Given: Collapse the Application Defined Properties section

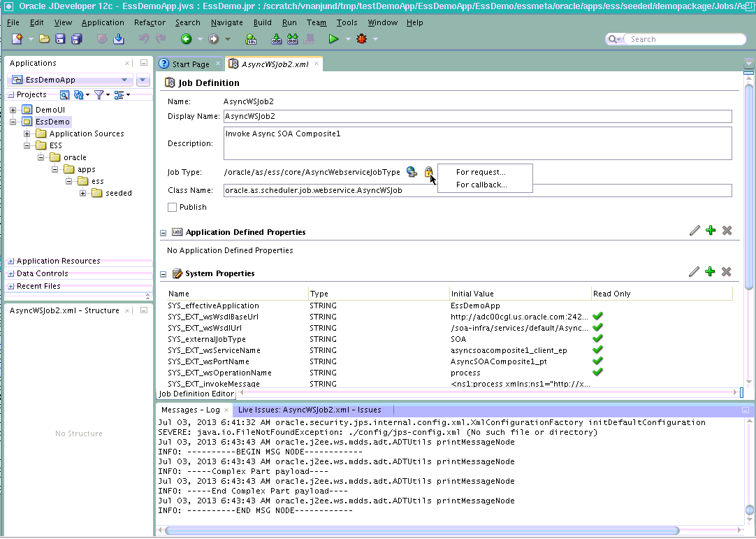Looking at the screenshot, I should point(163,233).
